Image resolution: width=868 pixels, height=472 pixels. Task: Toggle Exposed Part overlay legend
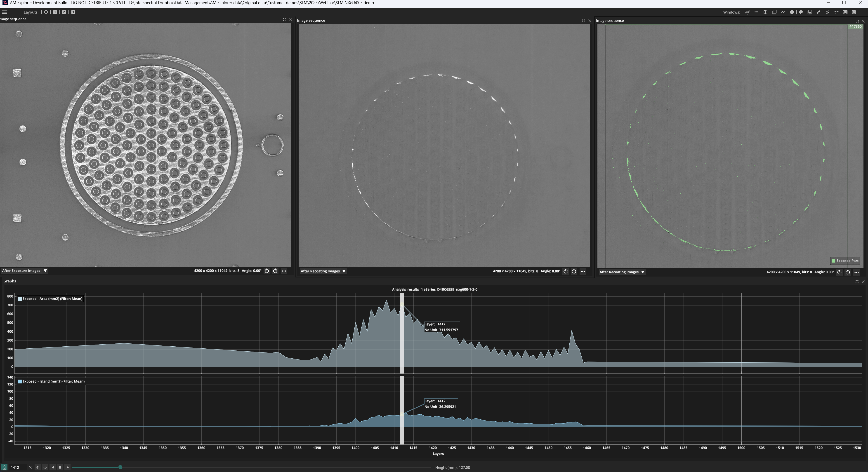[x=845, y=261]
